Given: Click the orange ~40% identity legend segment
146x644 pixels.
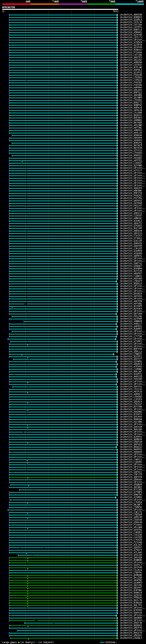Looking at the screenshot, I should [x=45, y=4].
